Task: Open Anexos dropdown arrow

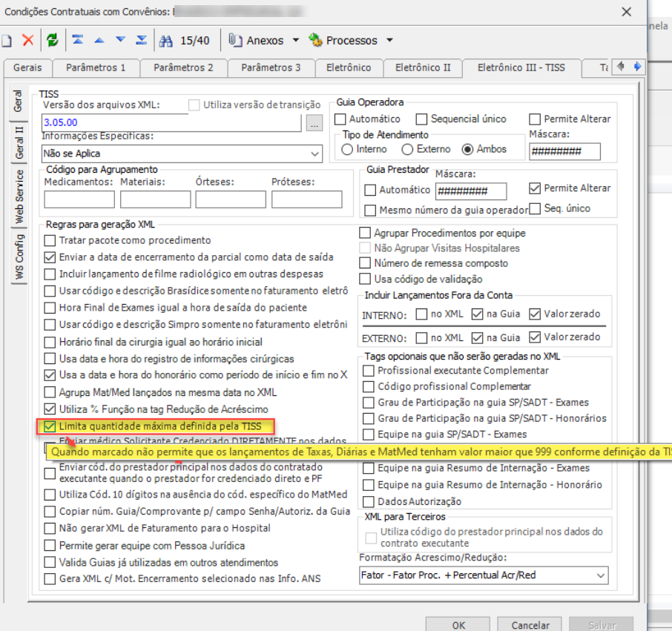Action: tap(296, 40)
